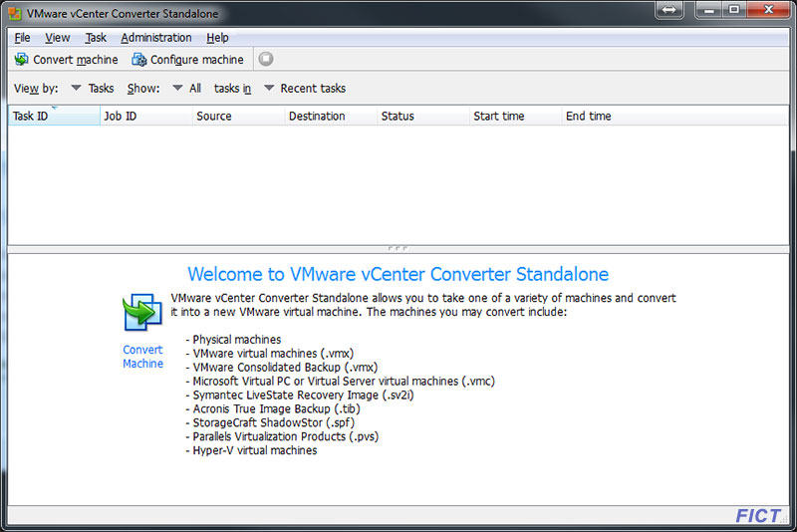The height and width of the screenshot is (532, 797).
Task: Open the View menu
Action: tap(58, 38)
